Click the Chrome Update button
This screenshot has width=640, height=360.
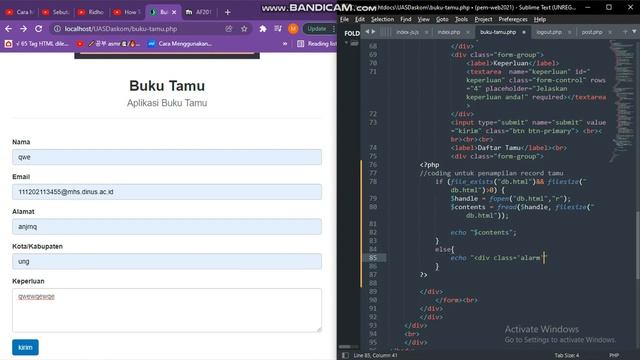[x=317, y=29]
